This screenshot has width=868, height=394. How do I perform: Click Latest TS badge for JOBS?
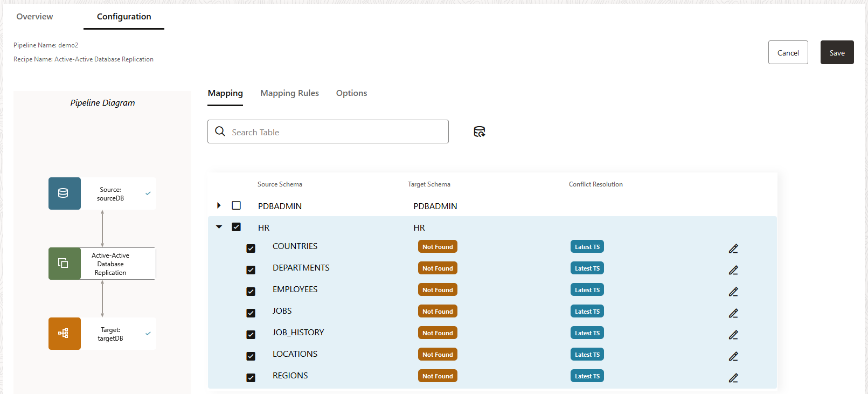587,311
